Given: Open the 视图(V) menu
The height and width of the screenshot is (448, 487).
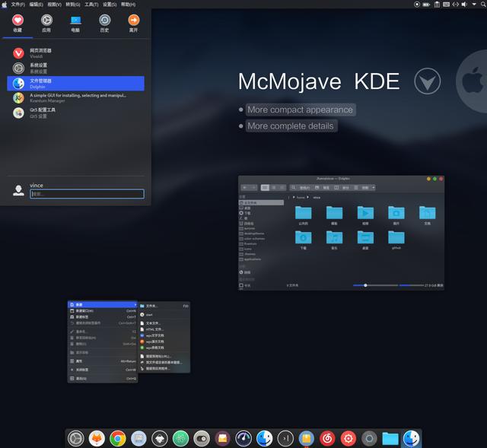Looking at the screenshot, I should [54, 5].
